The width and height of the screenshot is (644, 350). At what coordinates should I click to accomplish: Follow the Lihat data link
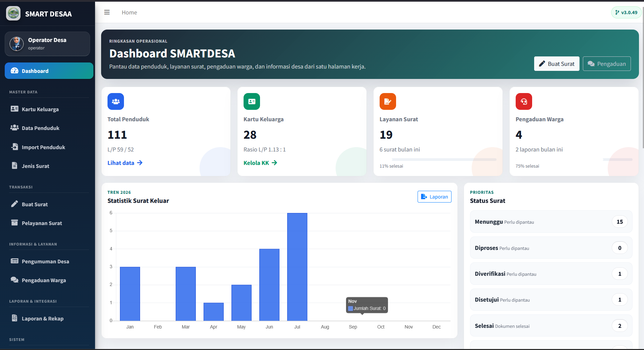[x=125, y=163]
